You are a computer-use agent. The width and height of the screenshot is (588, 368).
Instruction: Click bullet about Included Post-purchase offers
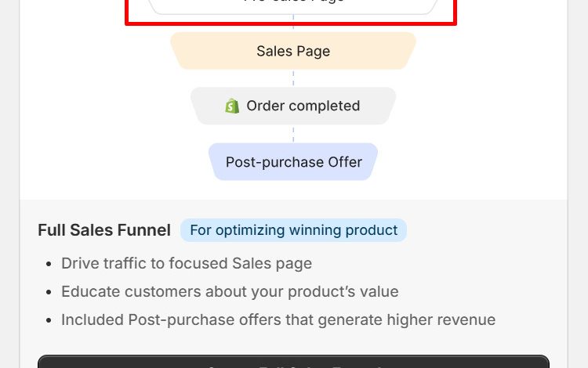pos(278,319)
